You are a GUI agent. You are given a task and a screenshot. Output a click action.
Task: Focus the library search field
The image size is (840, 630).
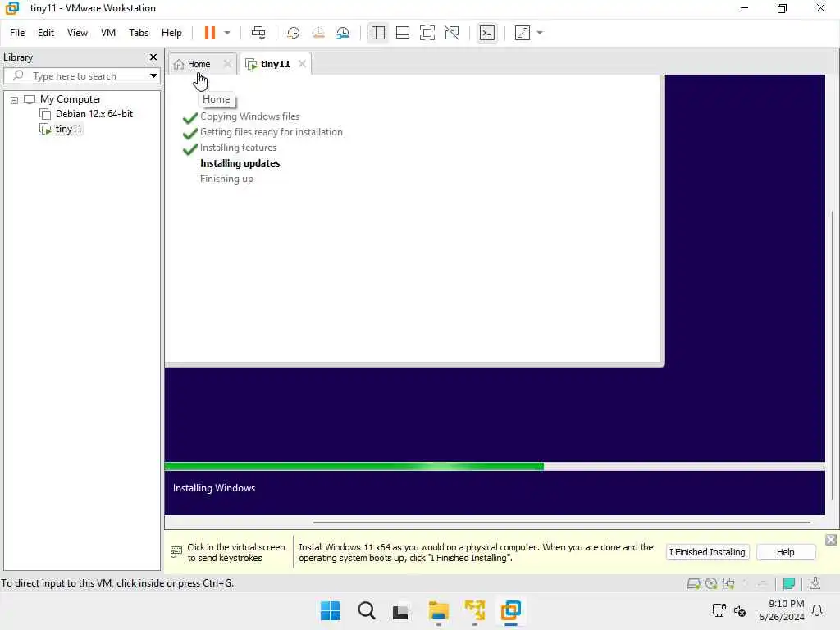[x=75, y=76]
